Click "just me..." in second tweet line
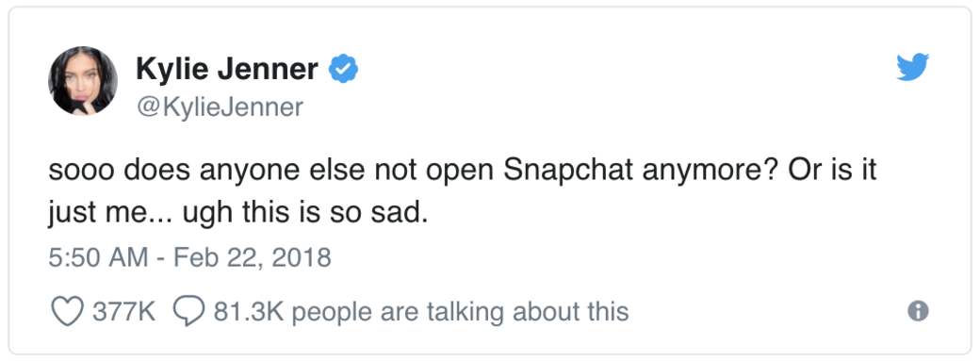 coord(108,216)
